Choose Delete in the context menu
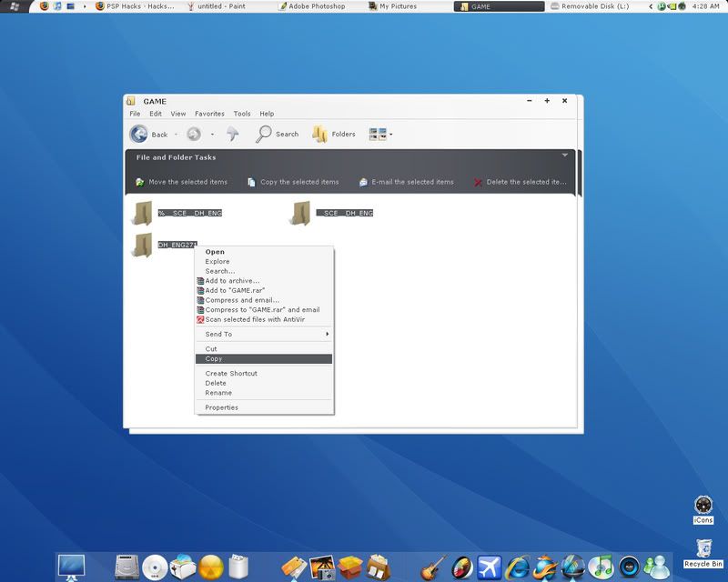728x582 pixels. coord(264,384)
